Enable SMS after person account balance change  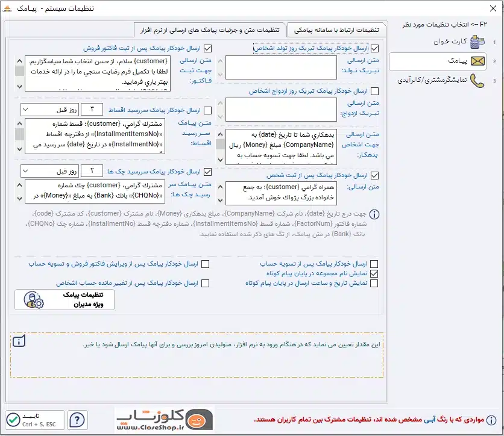(205, 283)
